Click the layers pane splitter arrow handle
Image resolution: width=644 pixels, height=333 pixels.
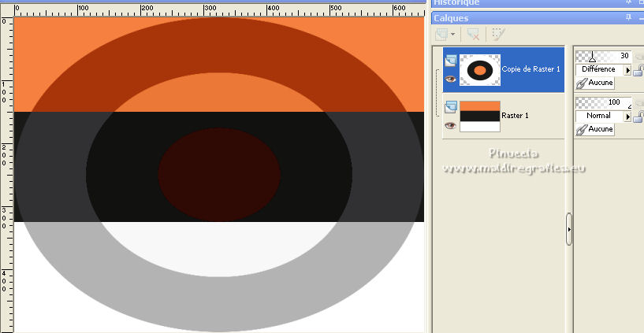click(x=569, y=229)
